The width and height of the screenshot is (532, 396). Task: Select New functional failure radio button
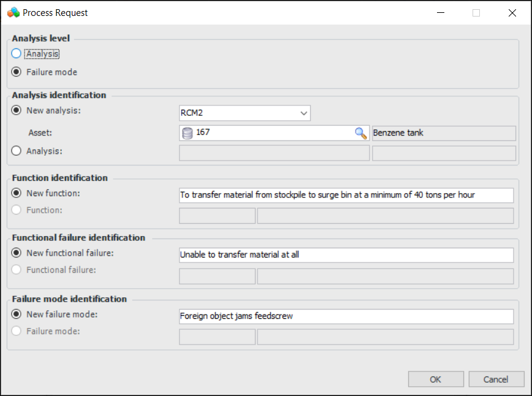[x=17, y=253]
